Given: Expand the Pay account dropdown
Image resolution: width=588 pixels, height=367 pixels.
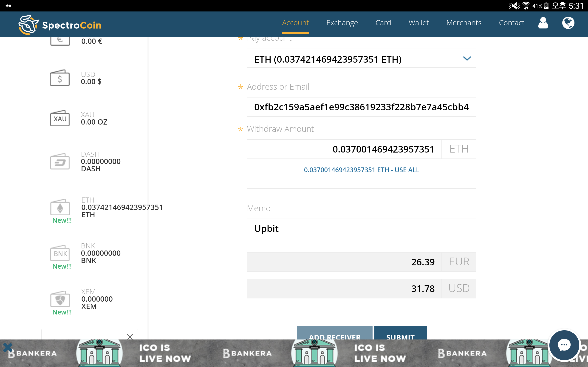Looking at the screenshot, I should pyautogui.click(x=361, y=58).
